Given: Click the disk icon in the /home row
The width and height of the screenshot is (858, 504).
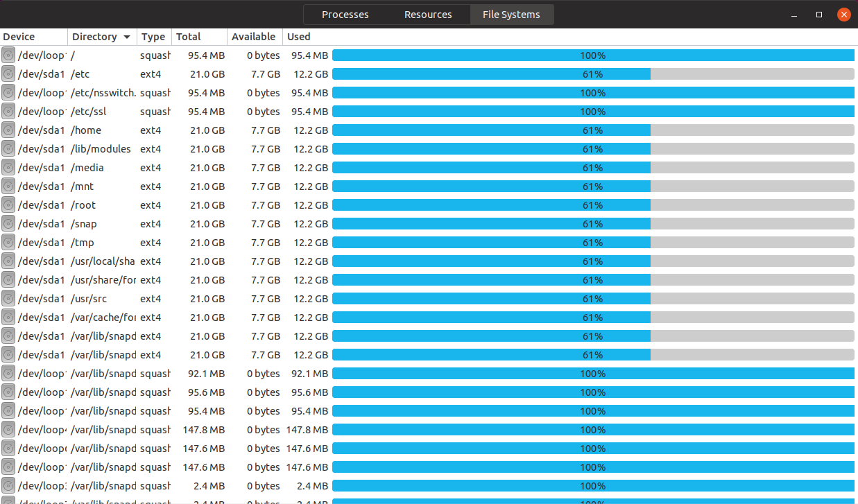Looking at the screenshot, I should pyautogui.click(x=8, y=130).
